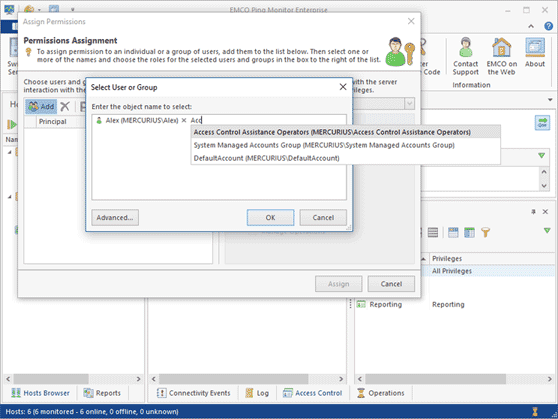Screen dimensions: 558x419
Task: Click the app icon in the title bar
Action: point(9,9)
